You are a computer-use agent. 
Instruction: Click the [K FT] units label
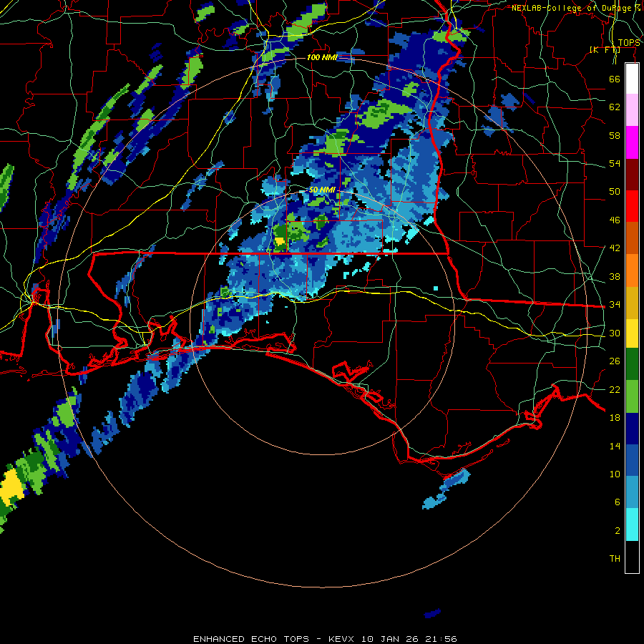605,50
